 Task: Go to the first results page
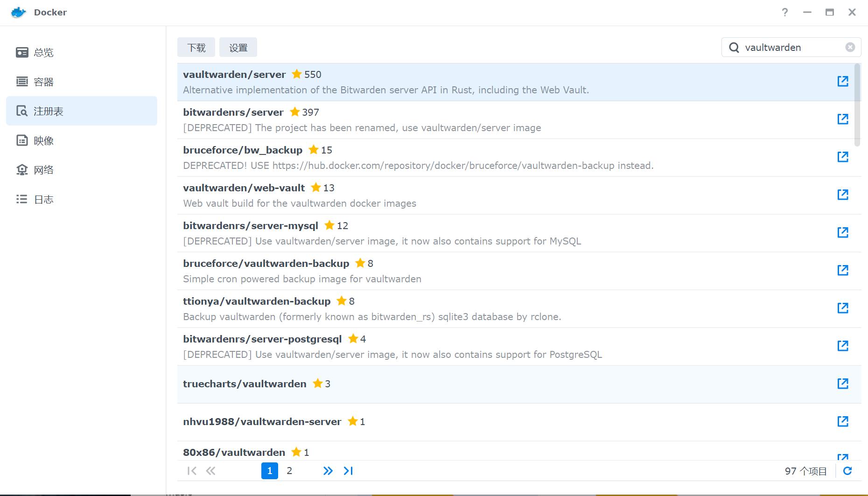(192, 471)
